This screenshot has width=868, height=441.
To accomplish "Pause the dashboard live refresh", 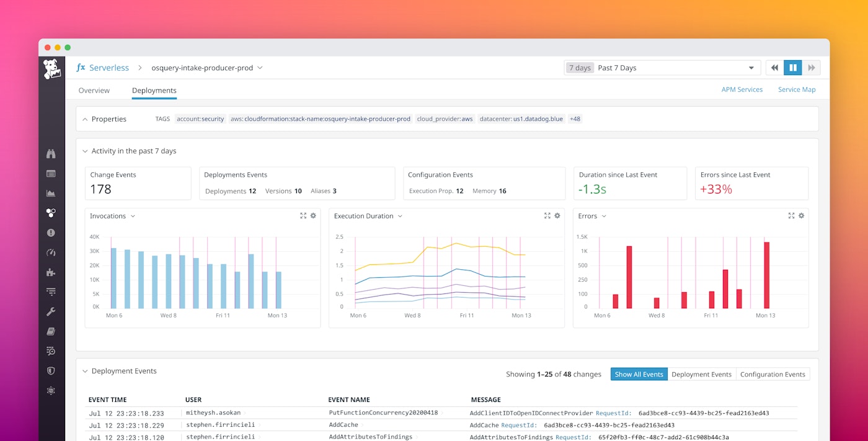I will pyautogui.click(x=793, y=67).
